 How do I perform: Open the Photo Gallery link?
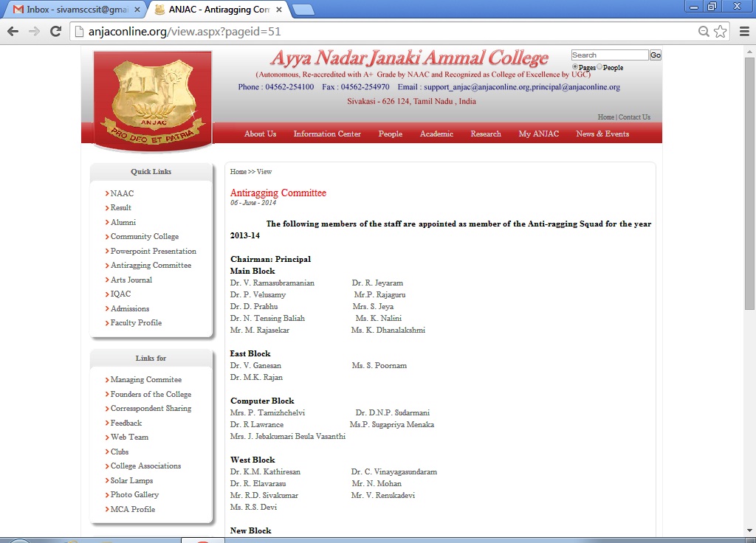[x=134, y=494]
